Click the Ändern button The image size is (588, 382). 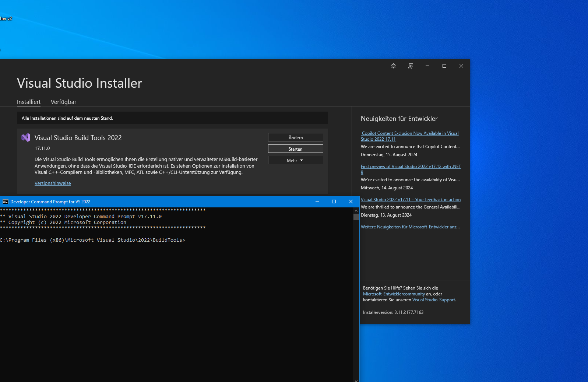(x=296, y=137)
